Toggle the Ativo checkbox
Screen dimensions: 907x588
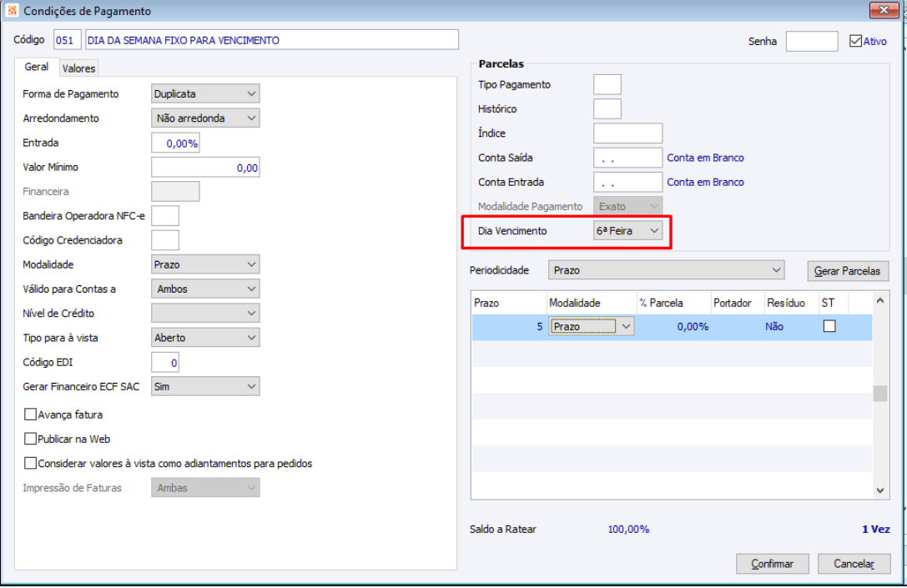click(x=855, y=41)
